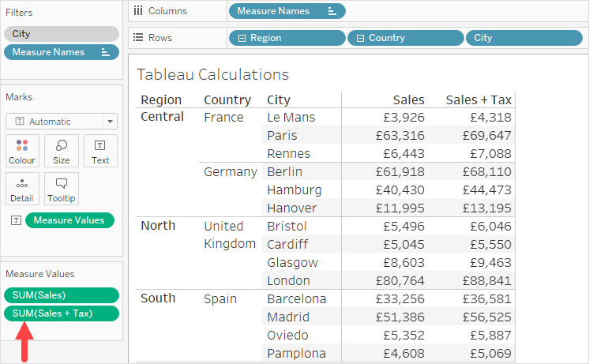Image resolution: width=589 pixels, height=364 pixels.
Task: Click the Colour marks card icon
Action: coord(22,151)
